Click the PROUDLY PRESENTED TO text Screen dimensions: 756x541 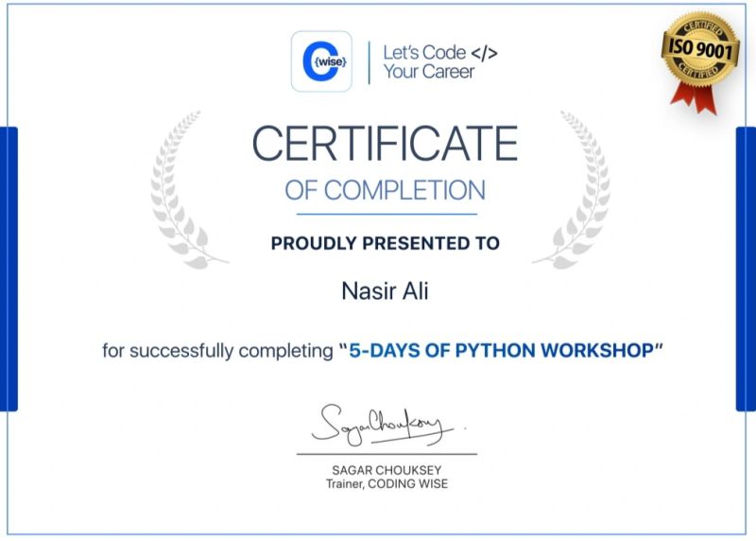tap(385, 244)
